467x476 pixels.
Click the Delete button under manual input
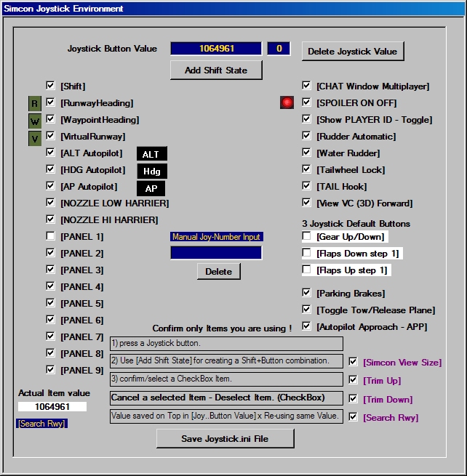coord(219,271)
